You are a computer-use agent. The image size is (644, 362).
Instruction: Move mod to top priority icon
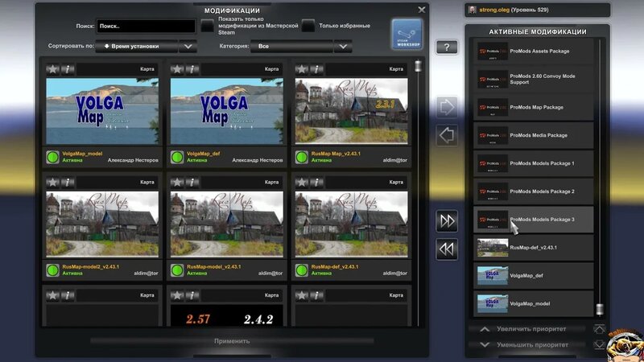pyautogui.click(x=599, y=329)
